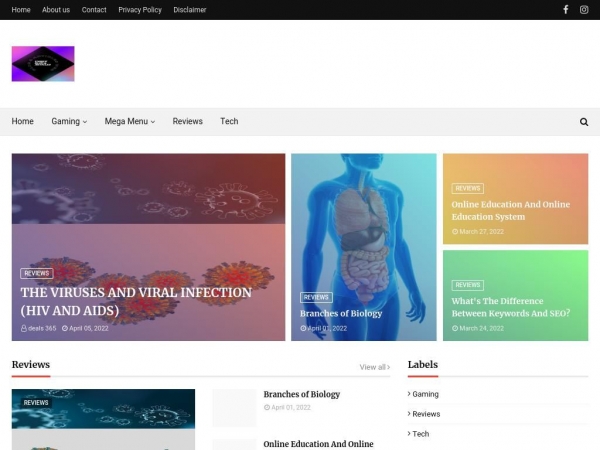Click the Branches of Biology list thumbnail

234,408
